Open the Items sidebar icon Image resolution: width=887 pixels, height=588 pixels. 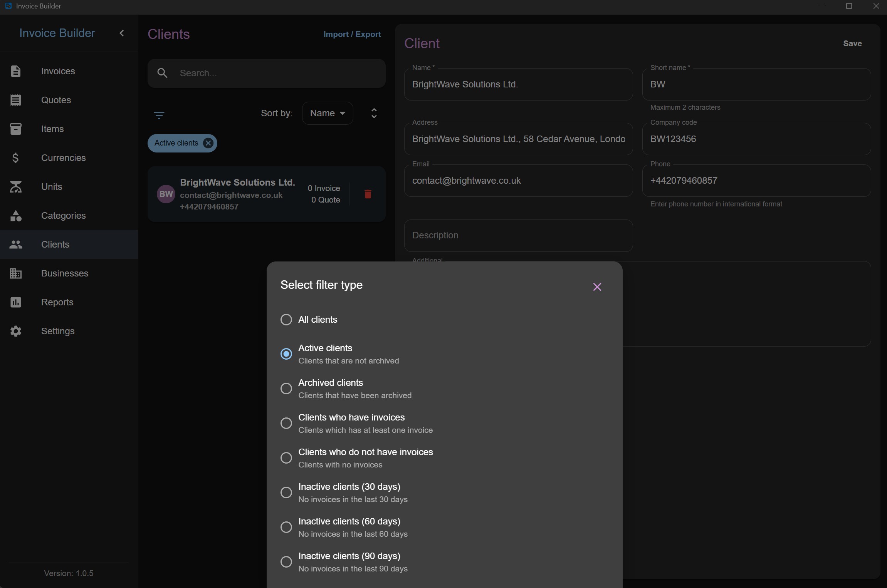point(16,129)
